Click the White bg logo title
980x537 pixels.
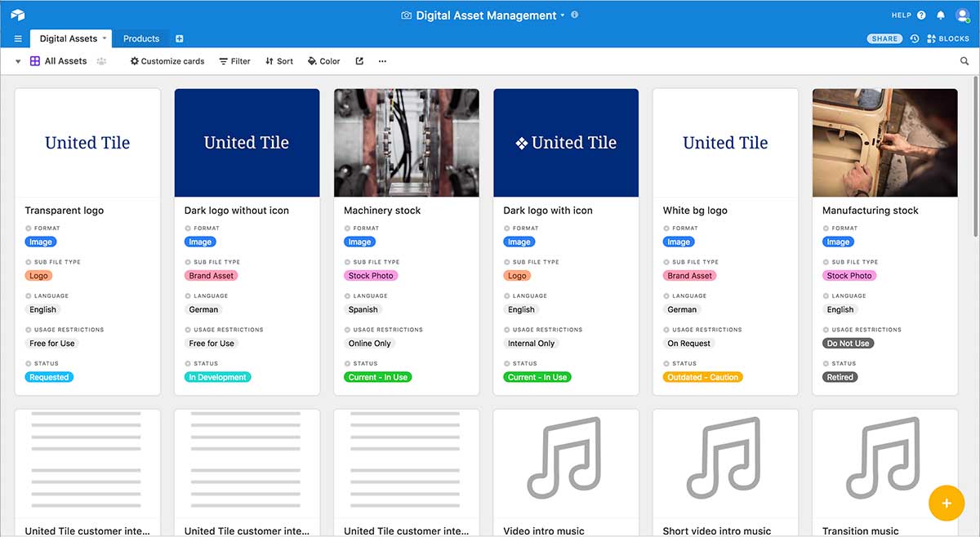click(x=695, y=211)
